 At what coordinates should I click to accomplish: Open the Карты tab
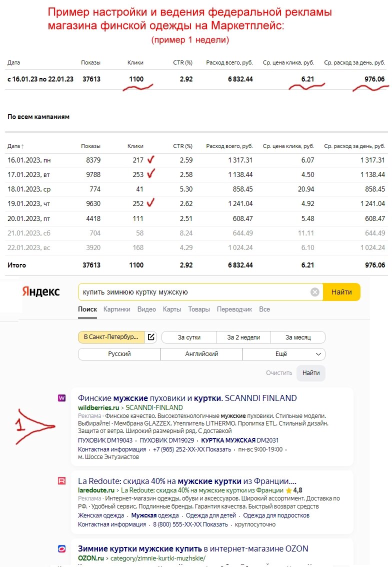click(x=172, y=309)
